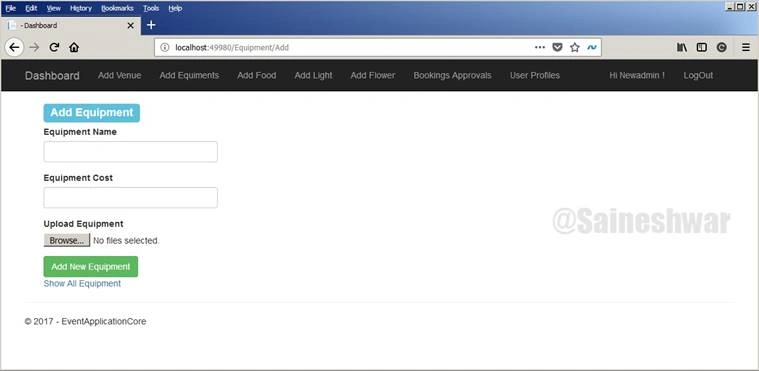Open the File menu
The image size is (759, 371).
point(10,8)
